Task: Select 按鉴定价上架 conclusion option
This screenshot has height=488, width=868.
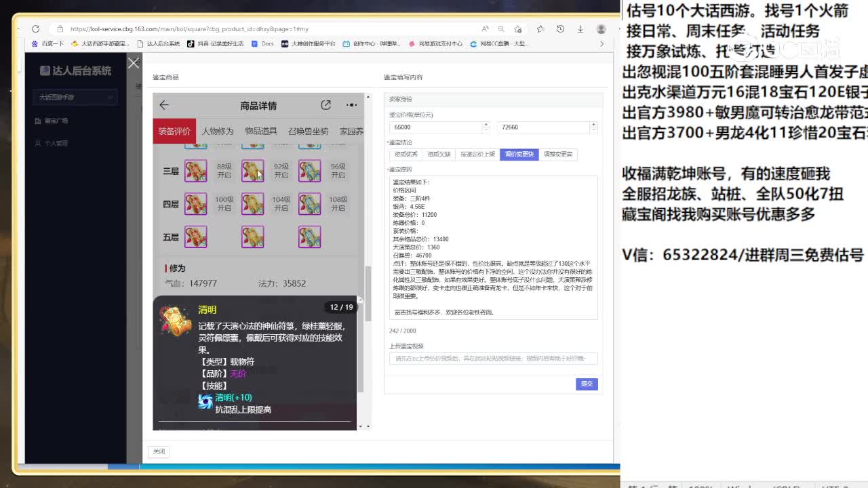Action: (478, 155)
